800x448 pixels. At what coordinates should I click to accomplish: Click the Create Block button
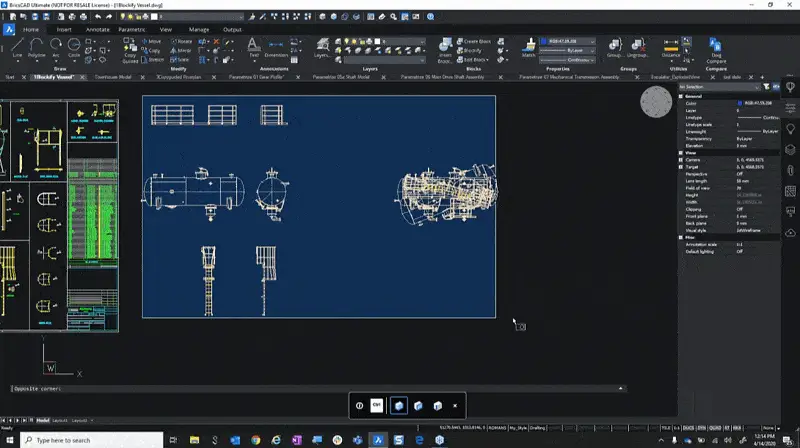pyautogui.click(x=475, y=42)
